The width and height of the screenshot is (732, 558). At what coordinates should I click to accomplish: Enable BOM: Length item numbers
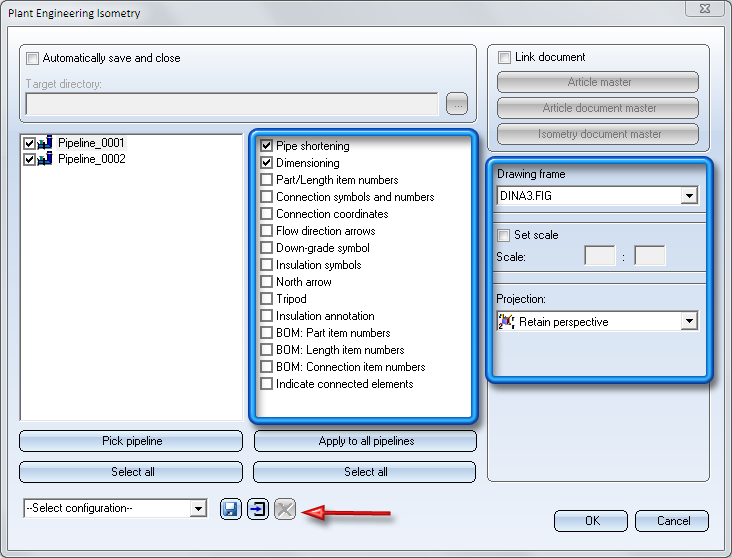click(267, 350)
